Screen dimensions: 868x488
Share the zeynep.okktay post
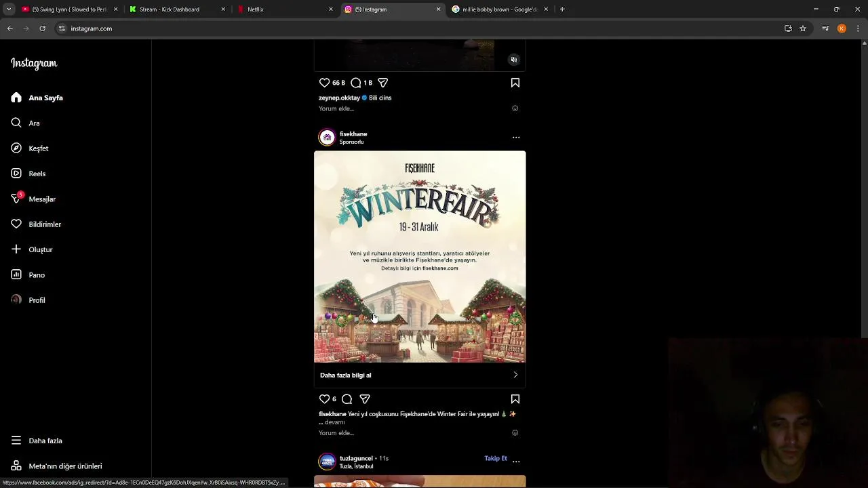pyautogui.click(x=382, y=83)
